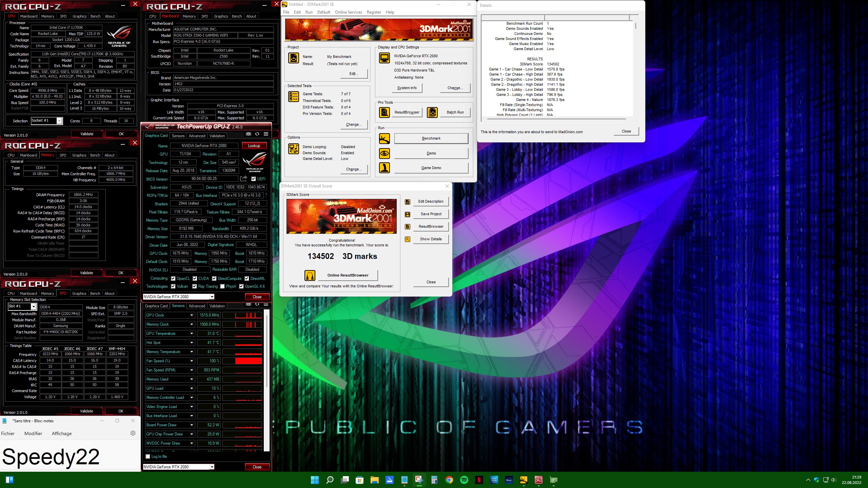Toggle the Ray Tracing checkbox

tap(194, 286)
